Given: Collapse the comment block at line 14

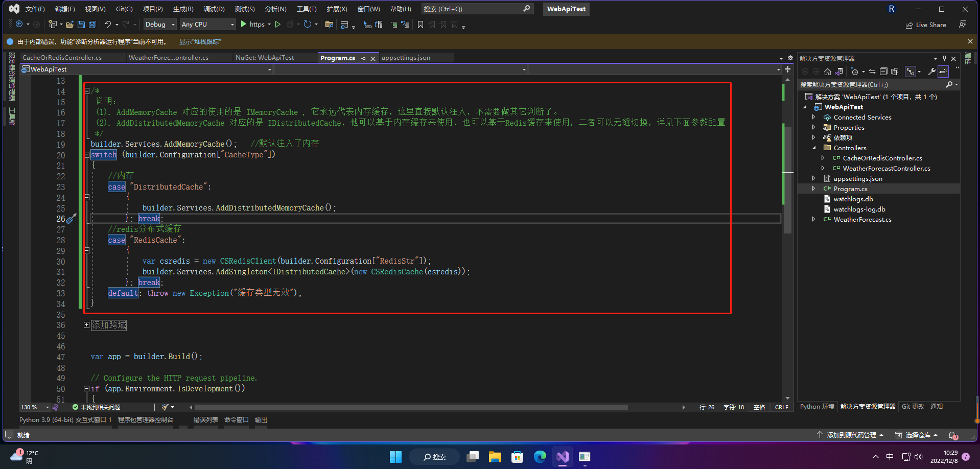Looking at the screenshot, I should [x=87, y=91].
